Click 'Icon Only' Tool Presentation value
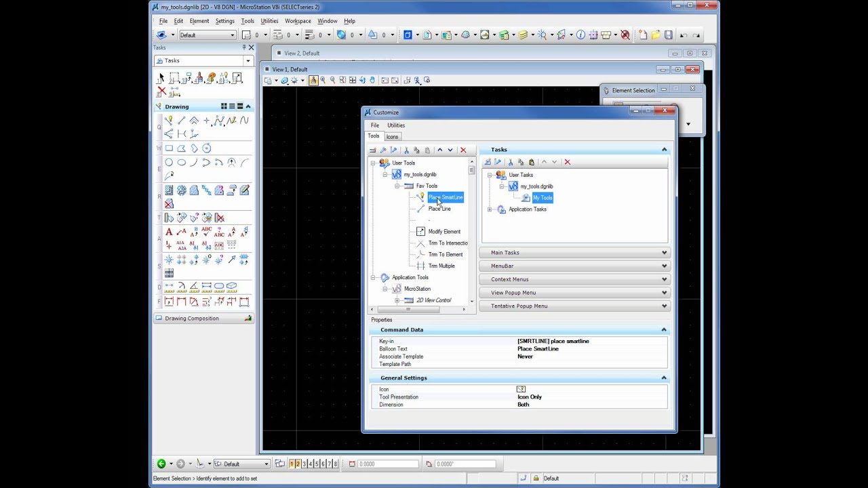The height and width of the screenshot is (488, 868). coord(530,397)
